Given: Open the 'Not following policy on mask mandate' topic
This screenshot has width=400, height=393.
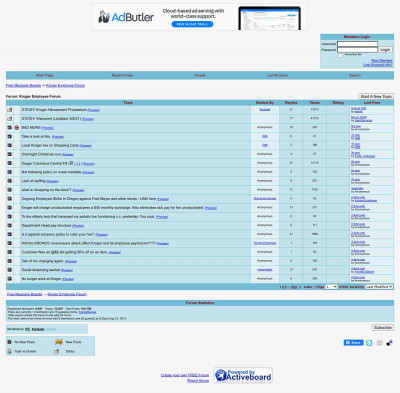Looking at the screenshot, I should click(51, 172).
